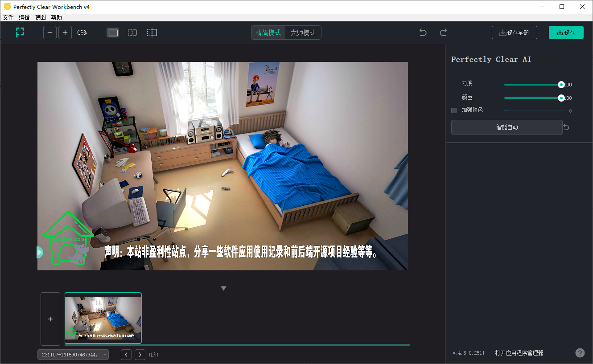This screenshot has height=364, width=593.
Task: Switch to side-by-side compare view icon
Action: [132, 33]
